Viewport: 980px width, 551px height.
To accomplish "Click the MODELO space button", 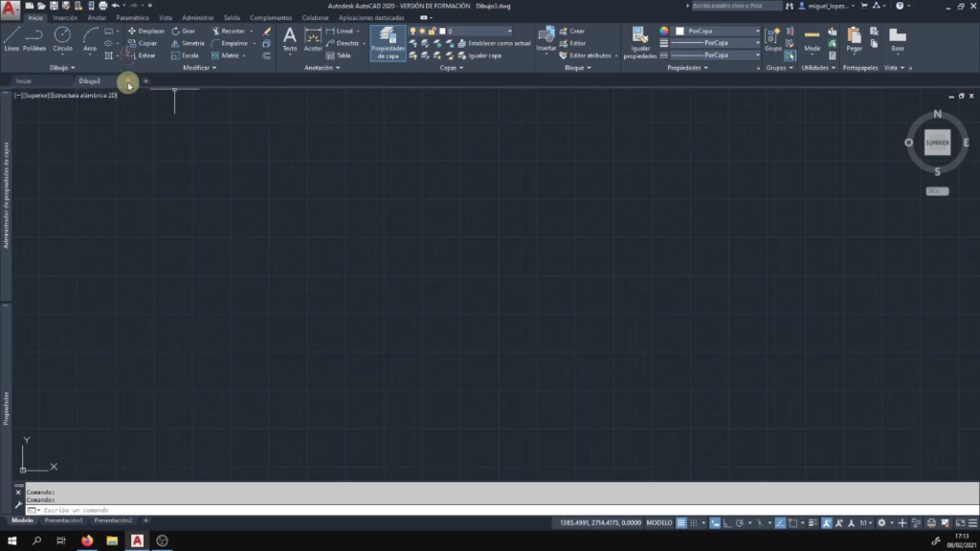I will tap(658, 523).
